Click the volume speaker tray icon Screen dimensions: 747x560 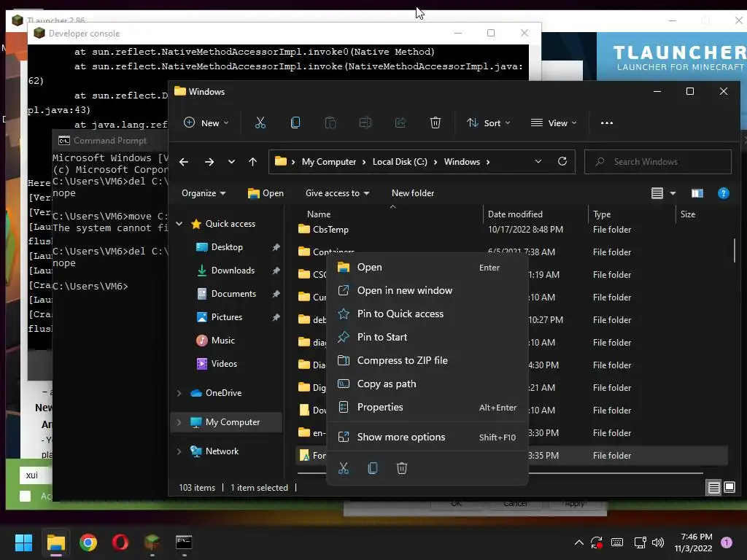pos(658,542)
